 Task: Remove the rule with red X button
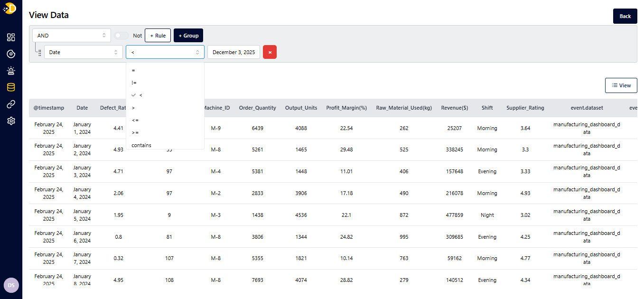tap(270, 52)
